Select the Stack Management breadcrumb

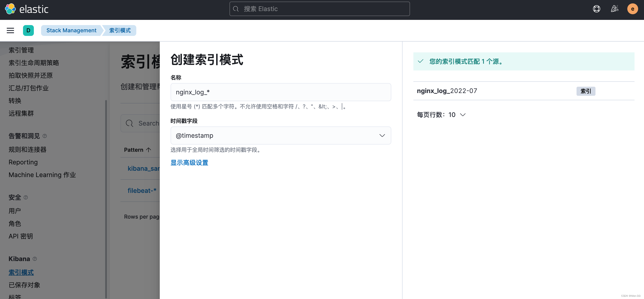[71, 30]
